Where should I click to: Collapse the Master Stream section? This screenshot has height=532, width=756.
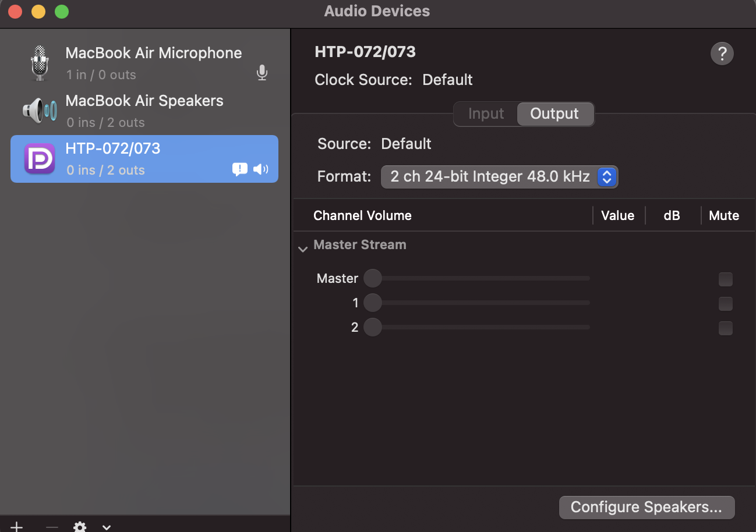[x=303, y=249]
